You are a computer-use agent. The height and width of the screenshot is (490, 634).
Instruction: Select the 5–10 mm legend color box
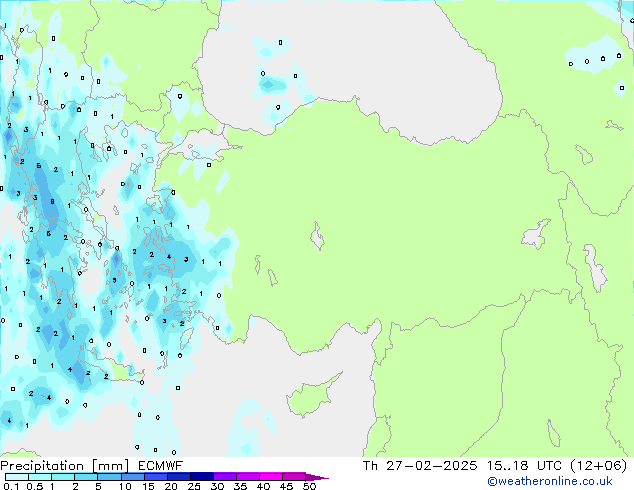(109, 477)
